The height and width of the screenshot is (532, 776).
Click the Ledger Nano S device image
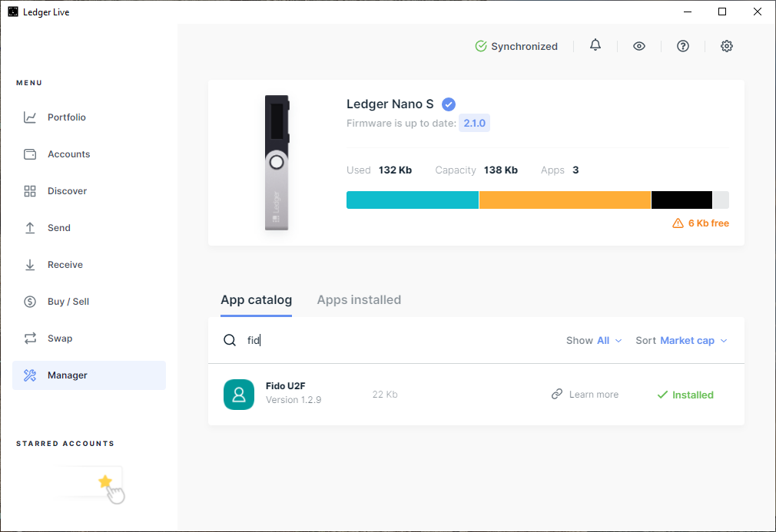(277, 163)
